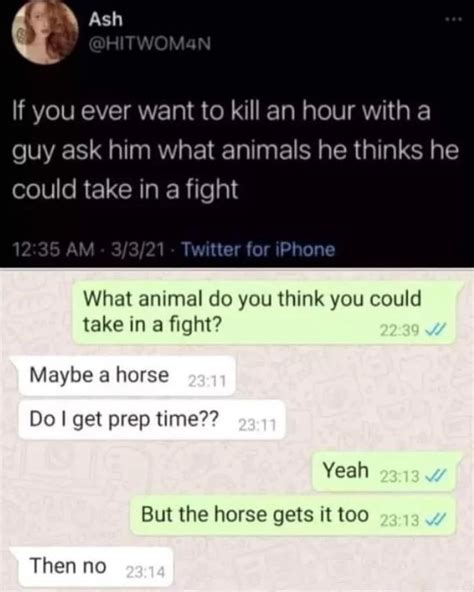Image resolution: width=474 pixels, height=592 pixels.
Task: Click the display name Ash
Action: click(x=106, y=19)
